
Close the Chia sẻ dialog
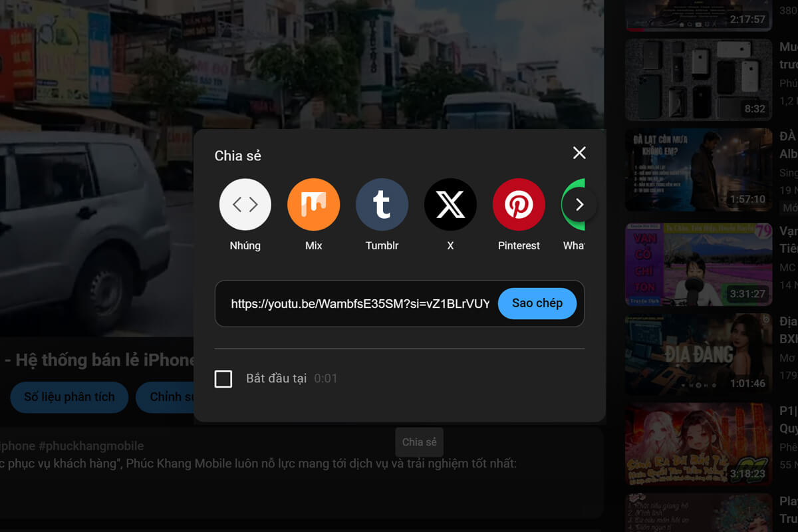579,153
